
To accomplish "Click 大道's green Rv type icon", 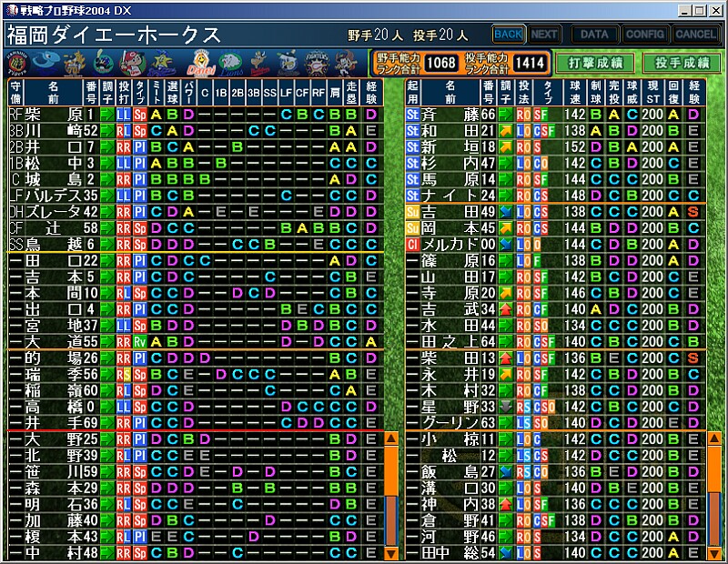I will click(x=140, y=342).
